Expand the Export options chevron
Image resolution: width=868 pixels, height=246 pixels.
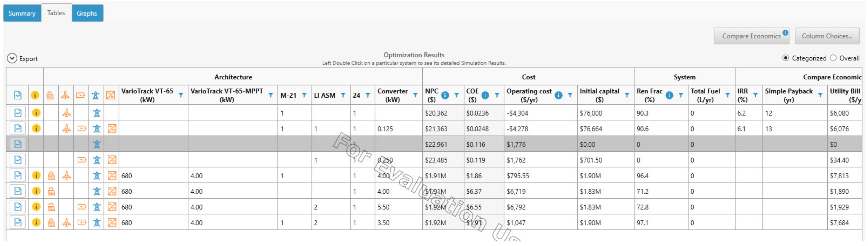pos(12,58)
